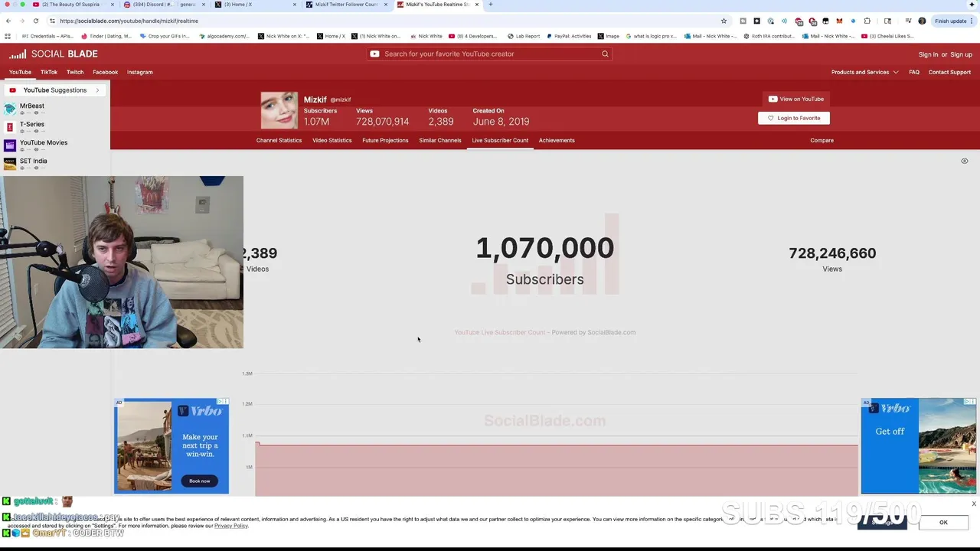The height and width of the screenshot is (551, 980).
Task: Click the Compare link
Action: click(822, 140)
